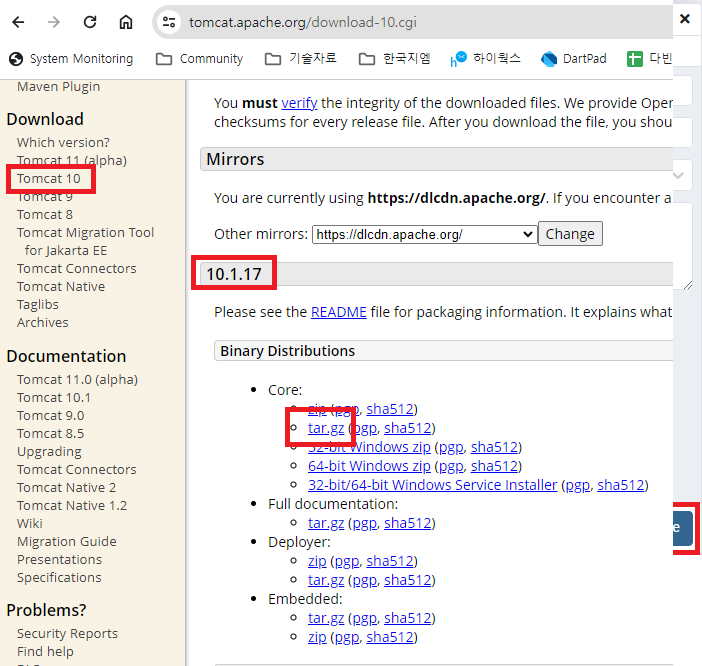The height and width of the screenshot is (666, 702).
Task: Open Tomcat 9.0 documentation
Action: pyautogui.click(x=51, y=415)
